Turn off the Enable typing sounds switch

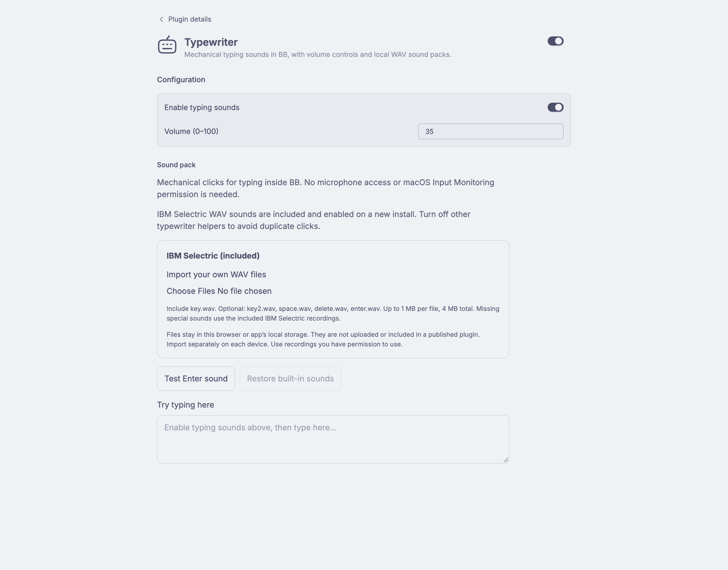555,107
